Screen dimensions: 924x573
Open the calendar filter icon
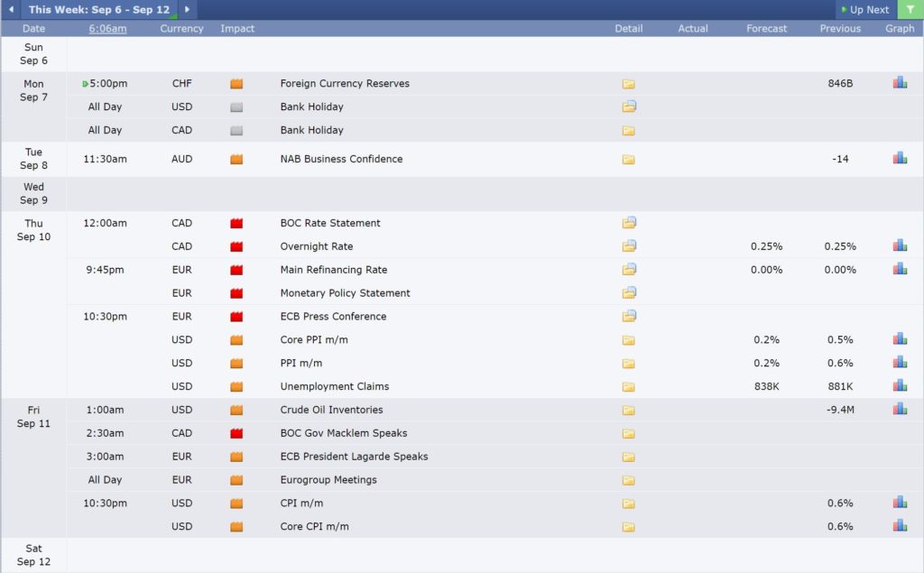click(910, 9)
